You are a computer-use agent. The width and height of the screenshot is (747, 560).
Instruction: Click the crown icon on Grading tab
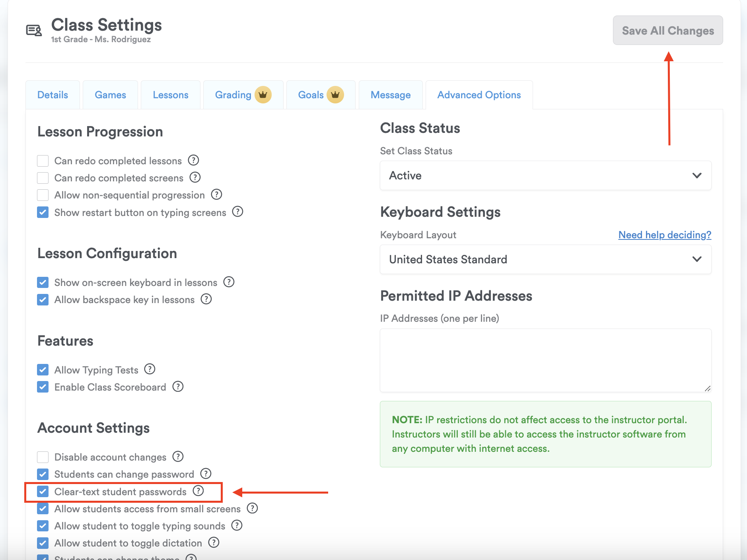click(x=263, y=95)
